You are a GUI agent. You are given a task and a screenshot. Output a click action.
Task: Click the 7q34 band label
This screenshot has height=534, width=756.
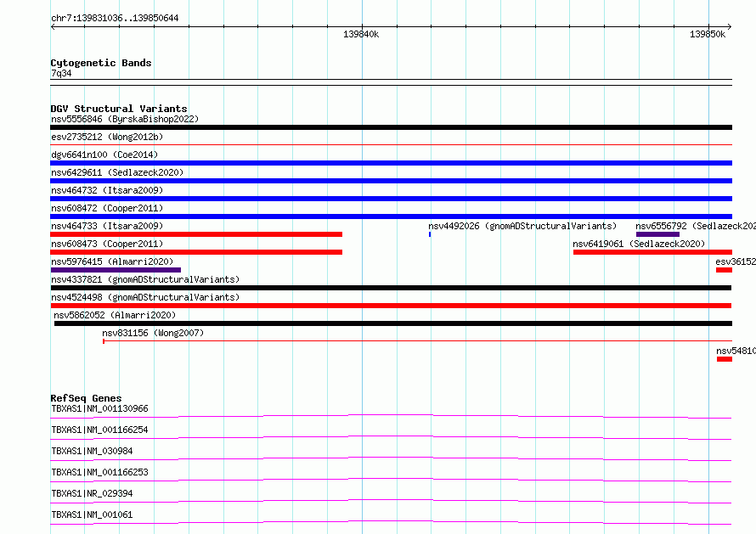61,73
